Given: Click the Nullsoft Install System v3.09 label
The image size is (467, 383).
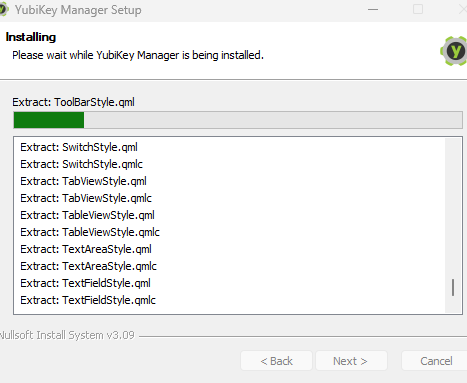Looking at the screenshot, I should (67, 335).
